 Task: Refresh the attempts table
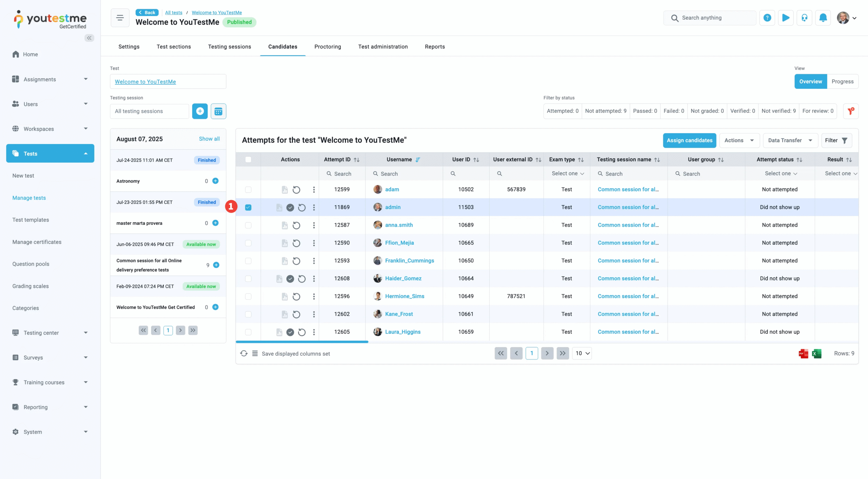tap(244, 353)
